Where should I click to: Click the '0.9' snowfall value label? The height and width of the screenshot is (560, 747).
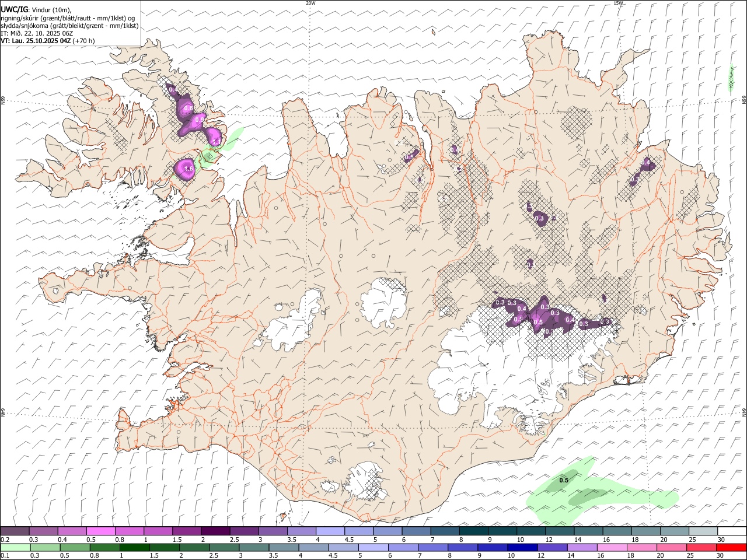click(x=200, y=120)
